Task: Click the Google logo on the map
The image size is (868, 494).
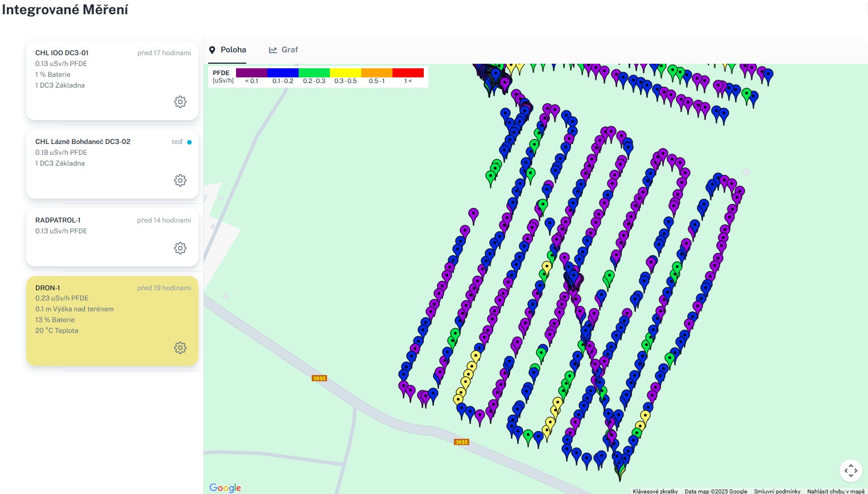Action: pos(225,488)
